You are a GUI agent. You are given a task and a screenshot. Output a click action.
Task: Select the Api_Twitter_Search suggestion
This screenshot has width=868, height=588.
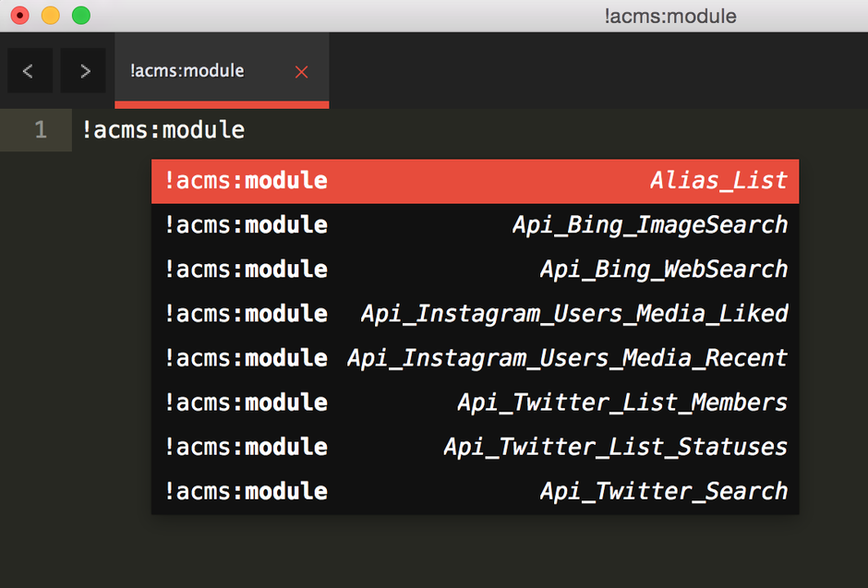tap(475, 491)
